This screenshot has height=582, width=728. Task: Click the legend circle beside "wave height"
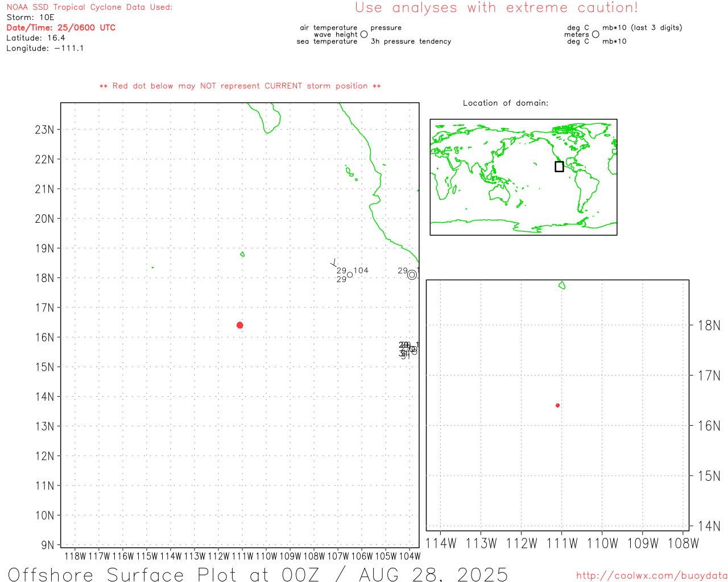point(364,34)
